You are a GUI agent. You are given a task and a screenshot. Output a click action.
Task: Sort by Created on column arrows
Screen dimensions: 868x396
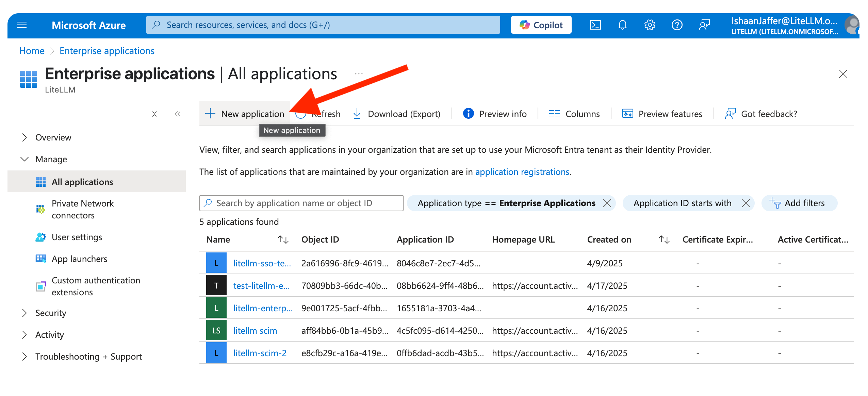pos(664,240)
